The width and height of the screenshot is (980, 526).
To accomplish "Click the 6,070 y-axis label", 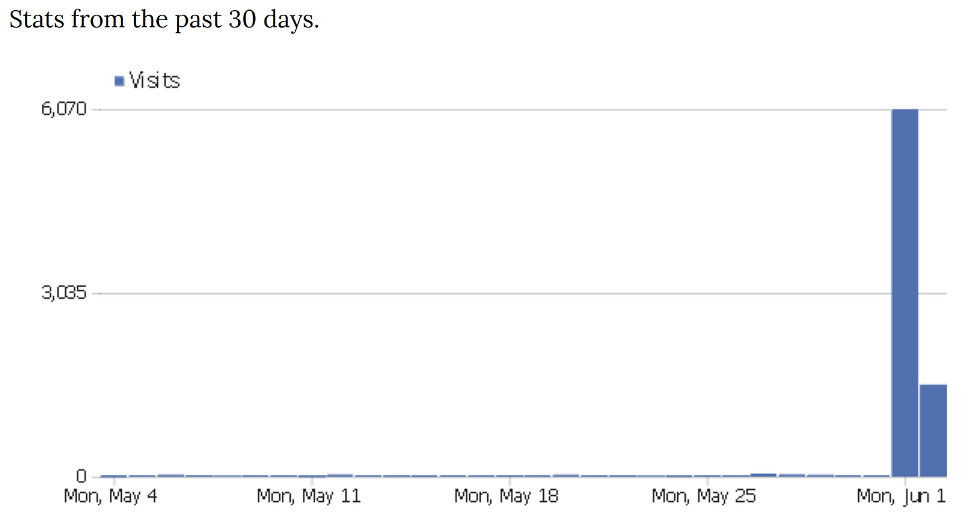I will coord(65,109).
